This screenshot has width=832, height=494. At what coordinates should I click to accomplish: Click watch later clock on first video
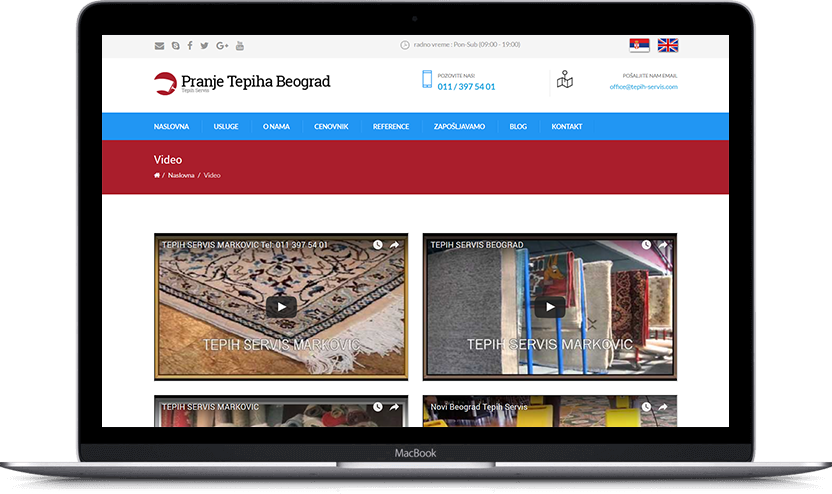pos(378,245)
